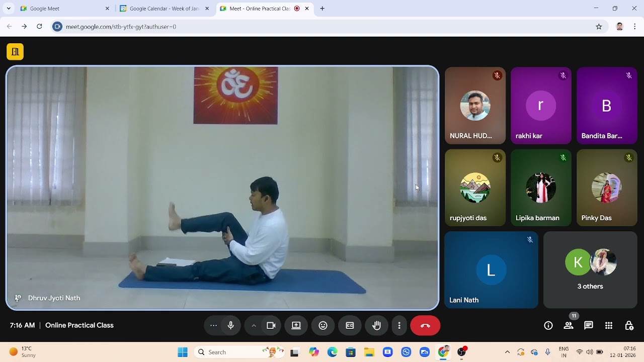Image resolution: width=644 pixels, height=362 pixels.
Task: Click the present screen share button
Action: 296,325
